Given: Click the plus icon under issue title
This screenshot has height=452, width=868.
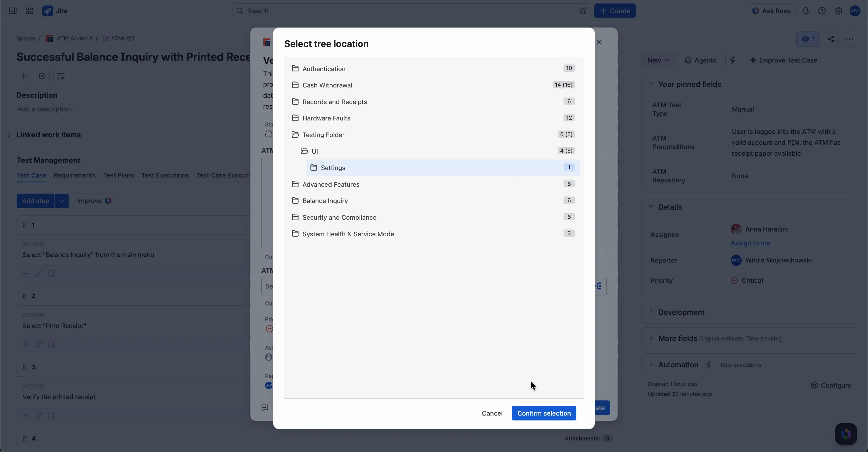Looking at the screenshot, I should (x=24, y=76).
